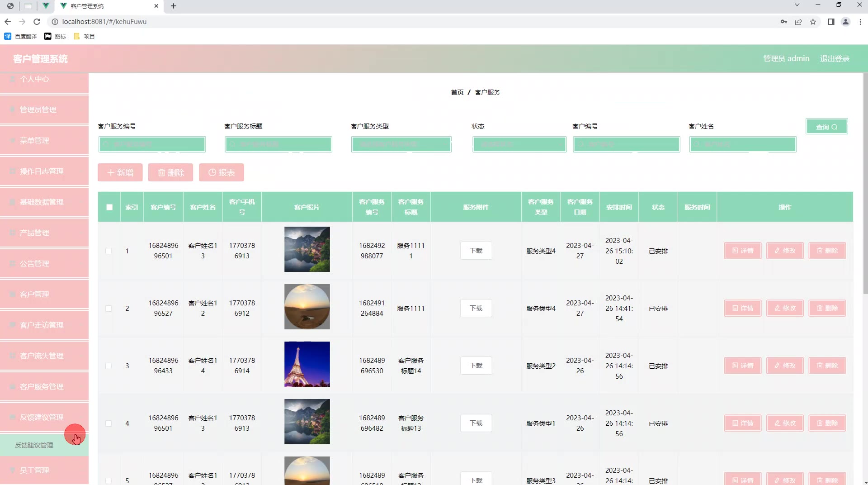Image resolution: width=868 pixels, height=485 pixels.
Task: Delete the third row via its 删除 button
Action: click(x=827, y=366)
